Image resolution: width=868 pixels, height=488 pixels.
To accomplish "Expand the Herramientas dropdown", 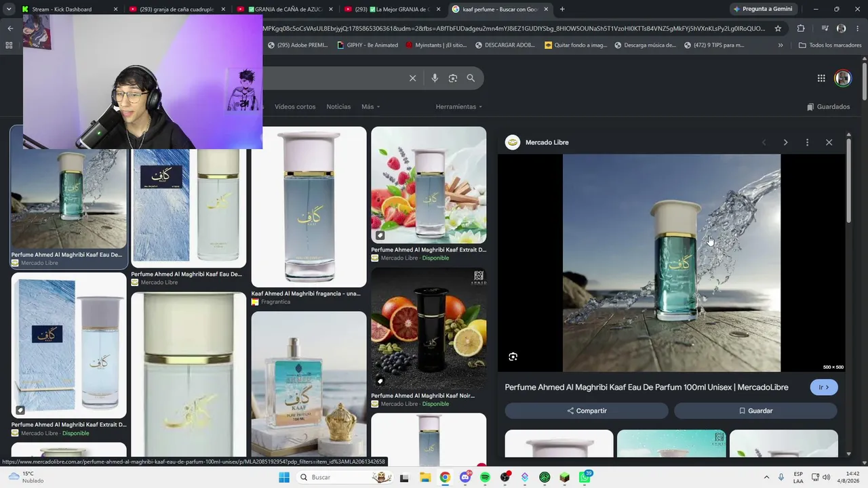I will pos(459,106).
